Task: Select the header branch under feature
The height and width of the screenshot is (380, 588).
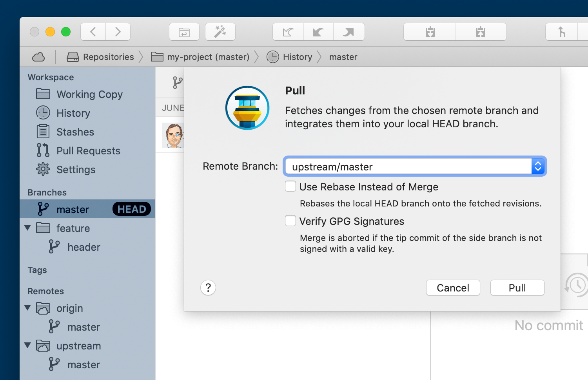Action: click(83, 247)
